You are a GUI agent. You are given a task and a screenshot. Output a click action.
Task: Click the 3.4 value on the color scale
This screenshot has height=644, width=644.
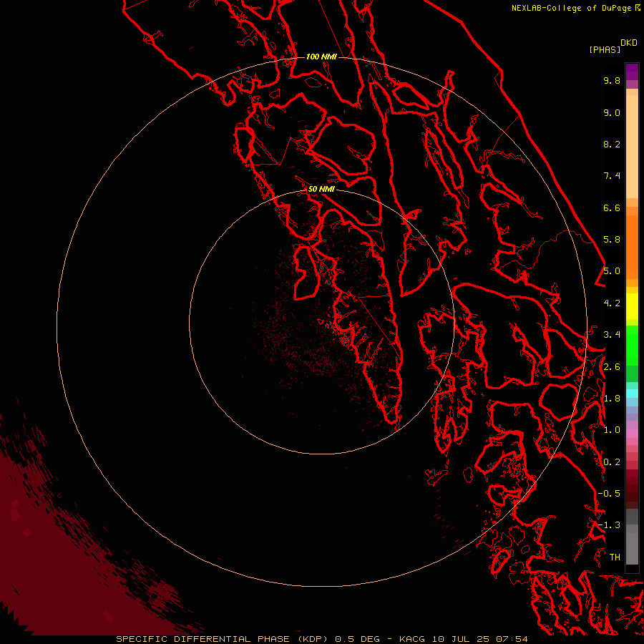coord(612,335)
